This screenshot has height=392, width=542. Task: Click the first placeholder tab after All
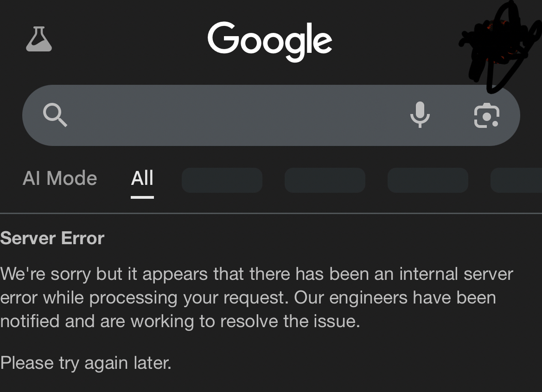pyautogui.click(x=222, y=180)
